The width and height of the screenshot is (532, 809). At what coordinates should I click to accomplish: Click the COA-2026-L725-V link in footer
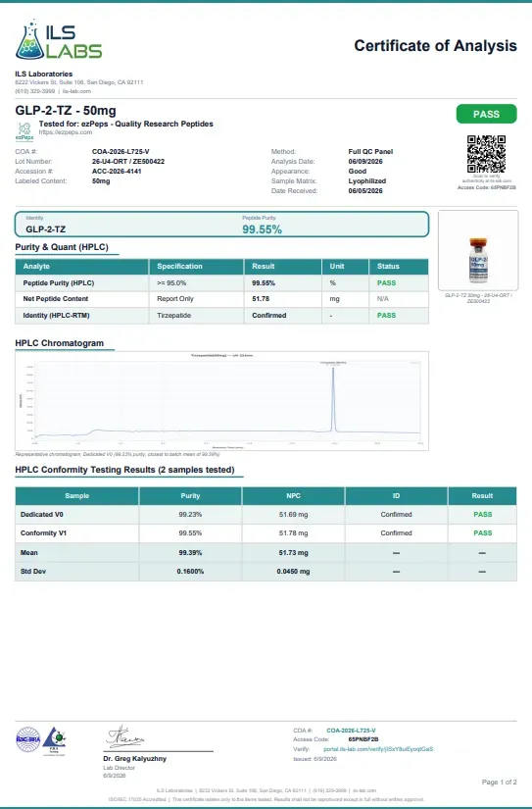tap(351, 730)
